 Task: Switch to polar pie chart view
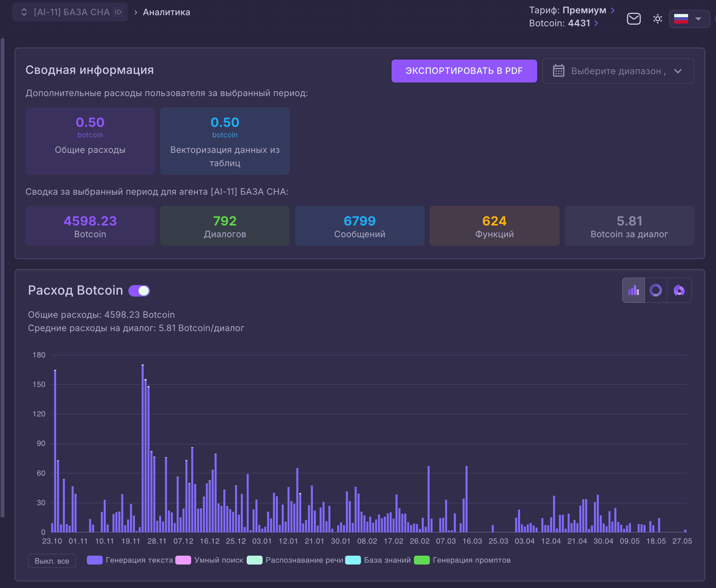point(679,290)
